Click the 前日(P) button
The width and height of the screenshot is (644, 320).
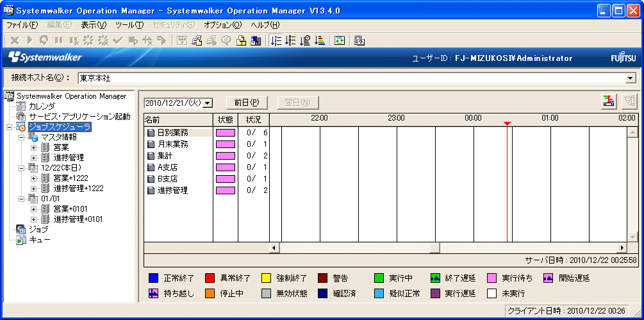pos(247,103)
